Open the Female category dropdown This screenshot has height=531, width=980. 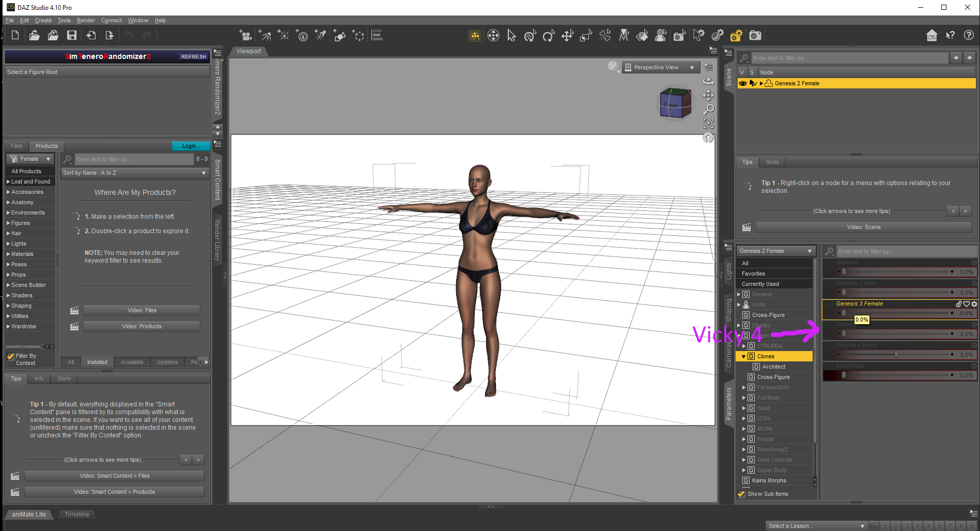coord(30,159)
